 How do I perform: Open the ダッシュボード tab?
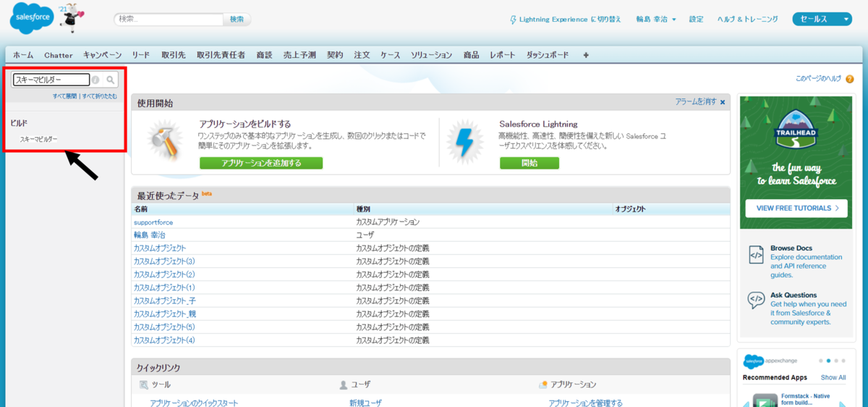548,55
